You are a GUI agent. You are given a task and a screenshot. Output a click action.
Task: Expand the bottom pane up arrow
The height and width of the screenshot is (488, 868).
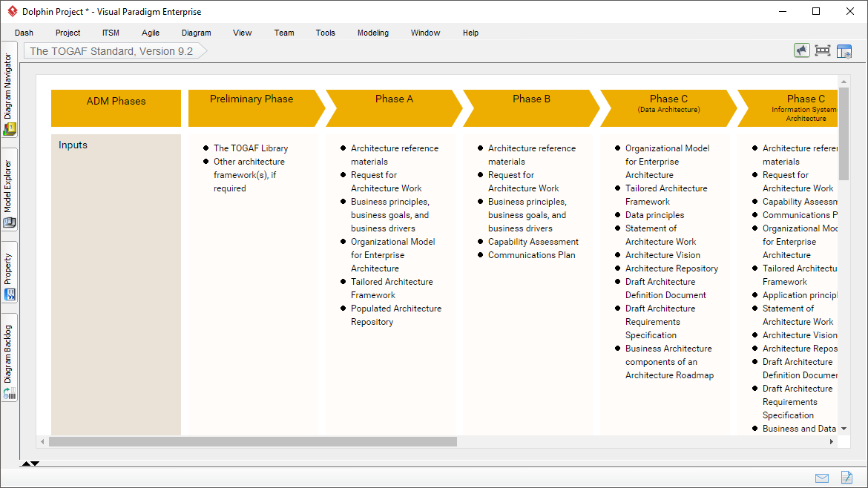(26, 464)
